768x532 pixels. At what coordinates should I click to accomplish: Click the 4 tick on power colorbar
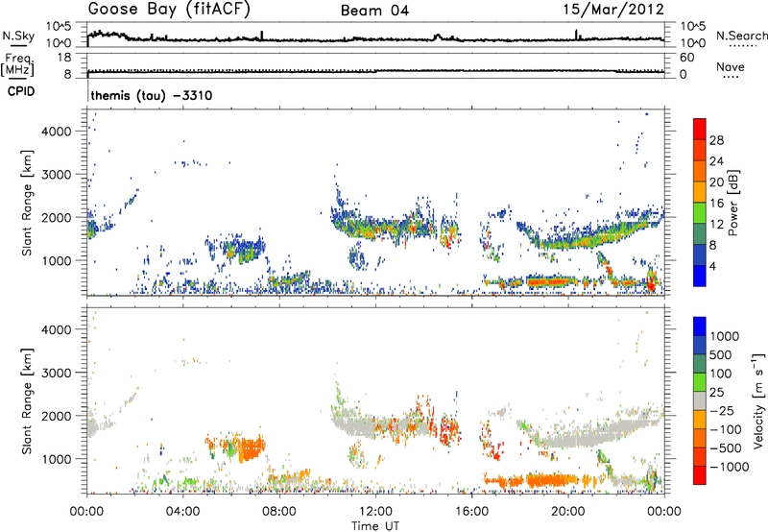pos(713,266)
